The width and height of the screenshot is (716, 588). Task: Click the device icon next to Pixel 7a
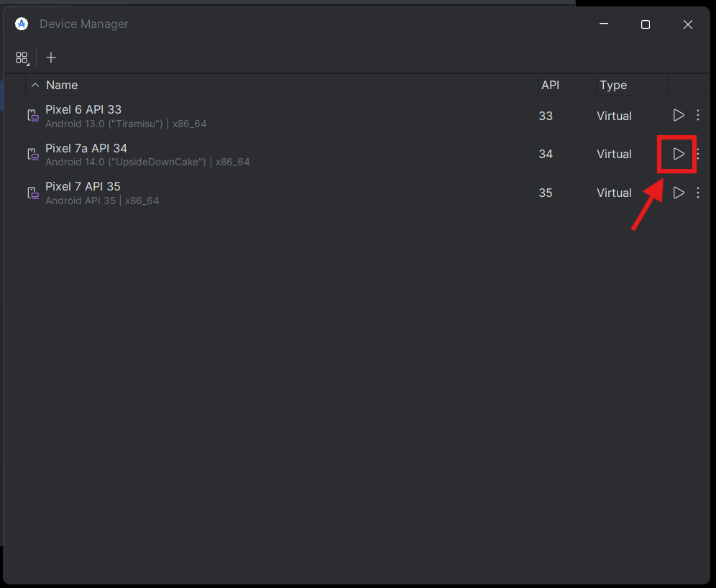click(33, 154)
